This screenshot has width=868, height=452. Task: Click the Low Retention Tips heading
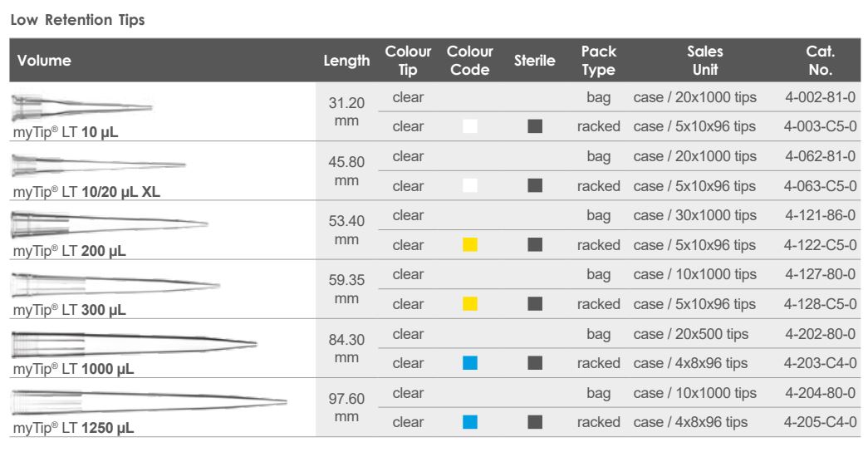pyautogui.click(x=77, y=21)
